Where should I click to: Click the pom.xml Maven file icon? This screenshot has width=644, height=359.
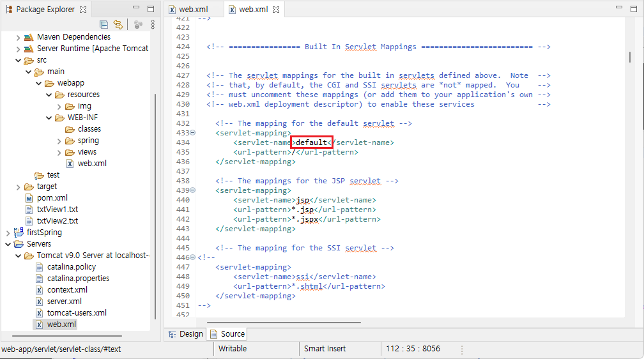[x=29, y=199]
